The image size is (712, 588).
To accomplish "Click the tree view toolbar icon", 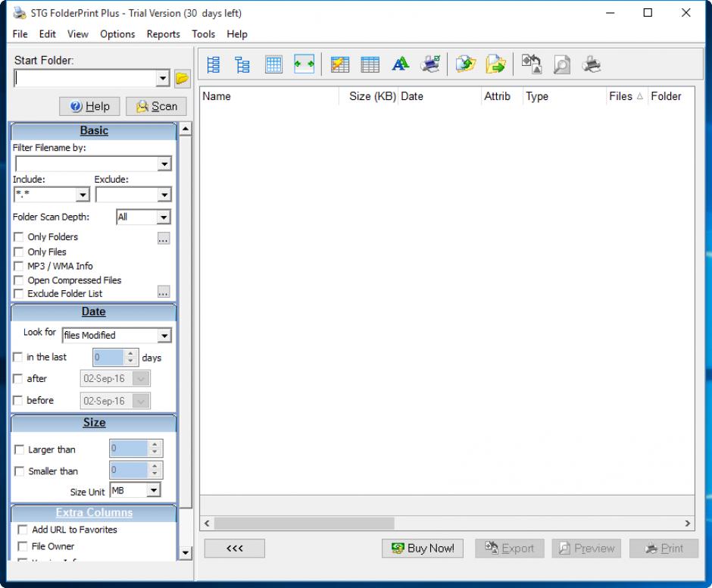I will pyautogui.click(x=242, y=64).
